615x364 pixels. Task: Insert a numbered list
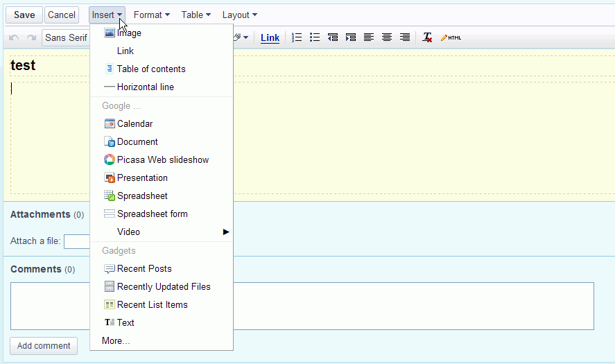click(297, 37)
